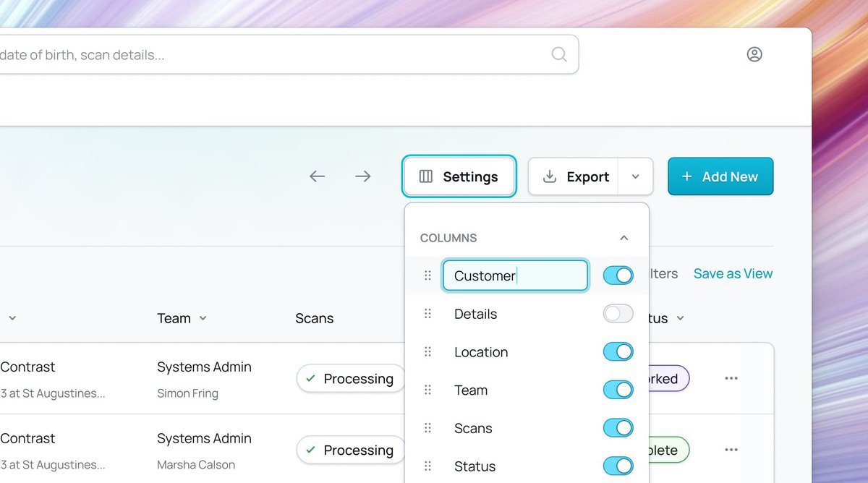Image resolution: width=868 pixels, height=483 pixels.
Task: Go back with the left arrow
Action: pyautogui.click(x=317, y=176)
